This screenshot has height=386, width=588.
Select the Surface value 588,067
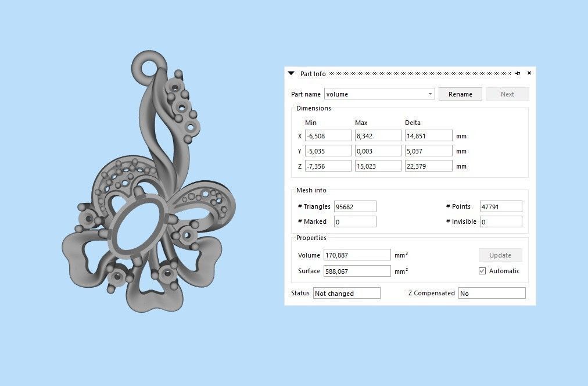(357, 271)
